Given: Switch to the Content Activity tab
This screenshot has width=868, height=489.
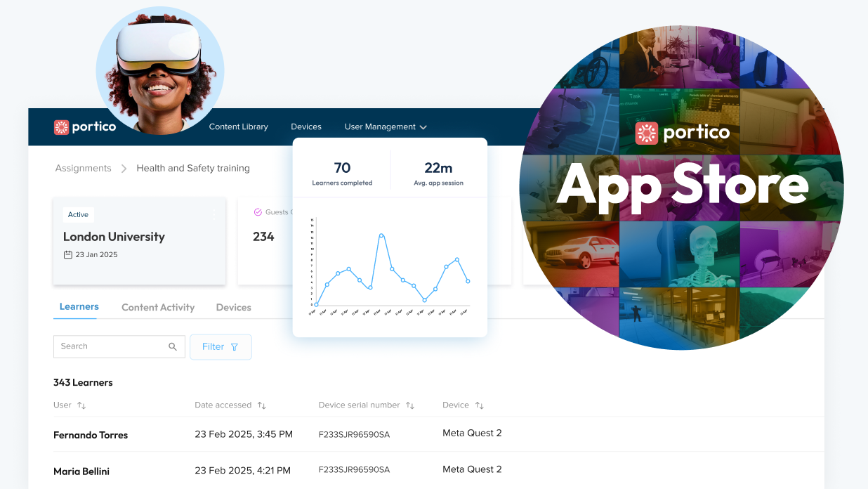Looking at the screenshot, I should [x=158, y=308].
